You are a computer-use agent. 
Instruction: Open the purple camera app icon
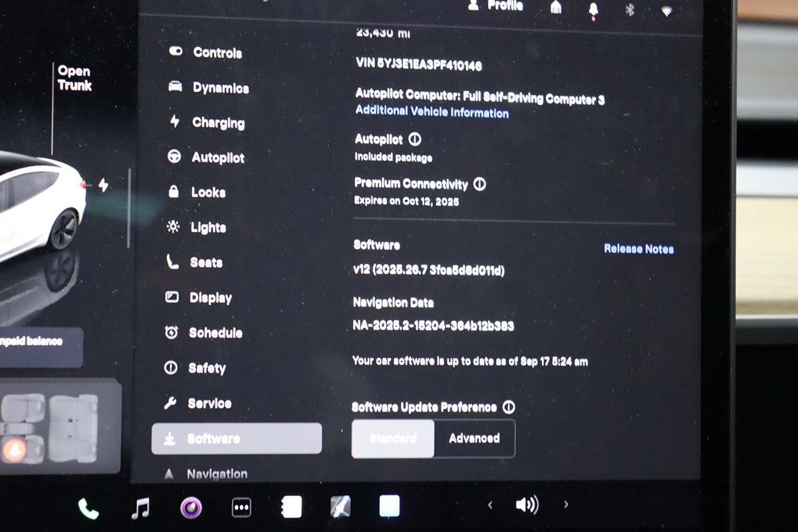(x=191, y=508)
